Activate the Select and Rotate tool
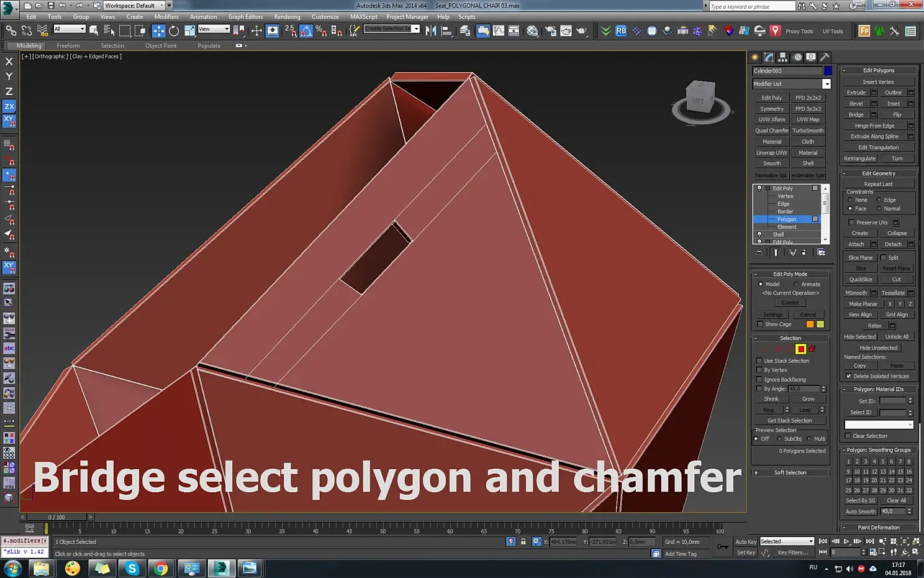The image size is (924, 578). 174,30
